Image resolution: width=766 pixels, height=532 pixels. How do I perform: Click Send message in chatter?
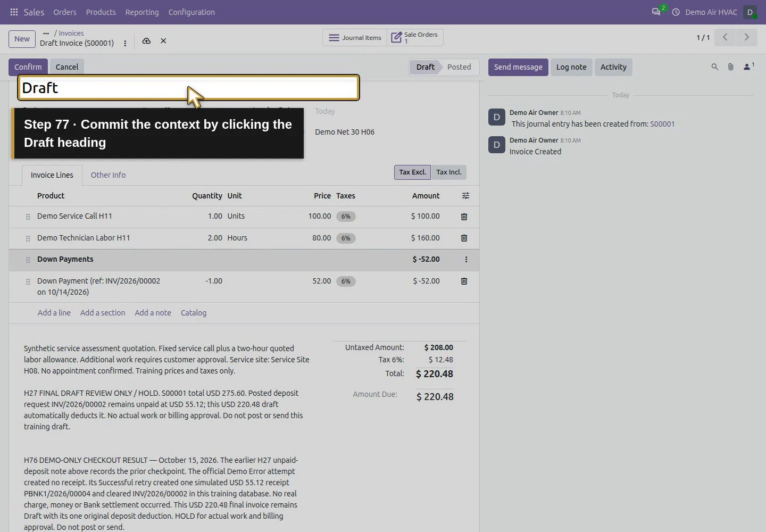click(518, 67)
